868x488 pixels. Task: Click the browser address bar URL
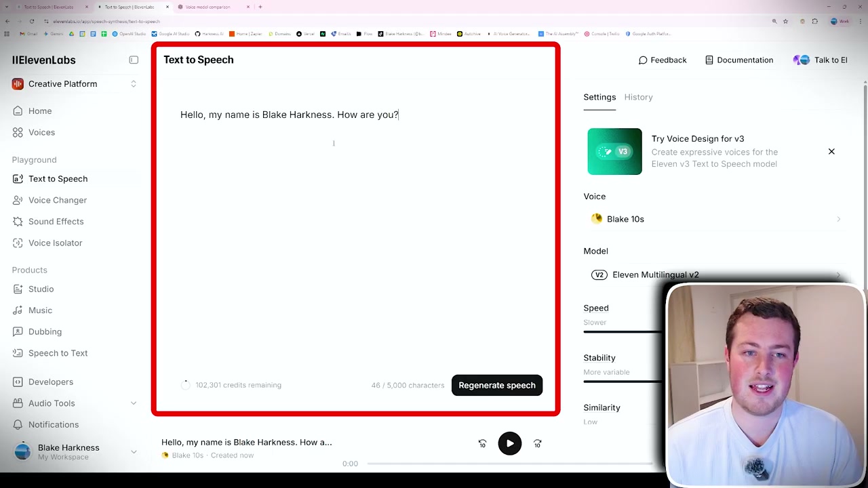(106, 21)
